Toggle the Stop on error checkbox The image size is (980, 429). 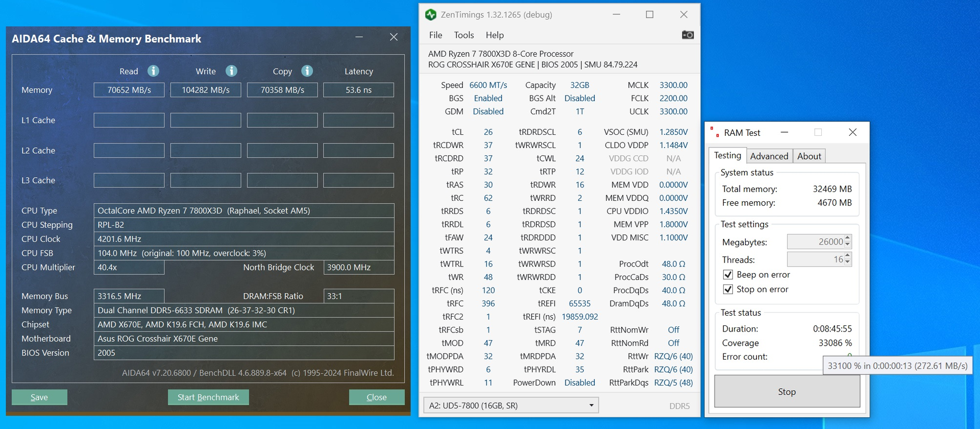pos(728,290)
